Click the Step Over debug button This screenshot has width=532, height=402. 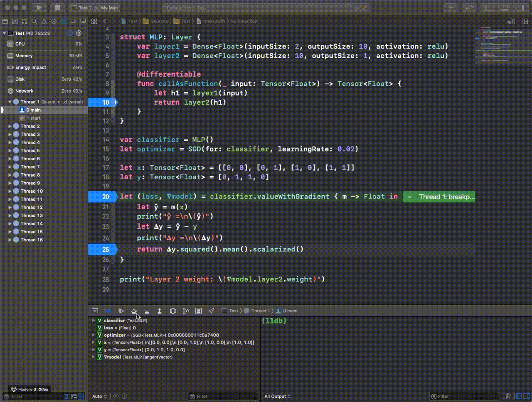(x=134, y=311)
